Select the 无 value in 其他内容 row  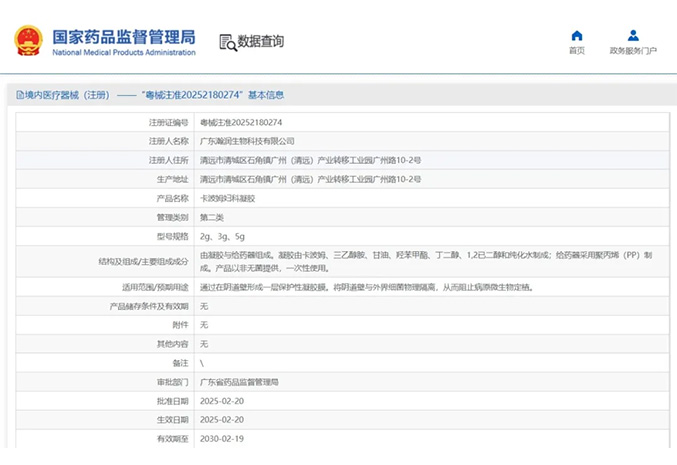(x=204, y=344)
